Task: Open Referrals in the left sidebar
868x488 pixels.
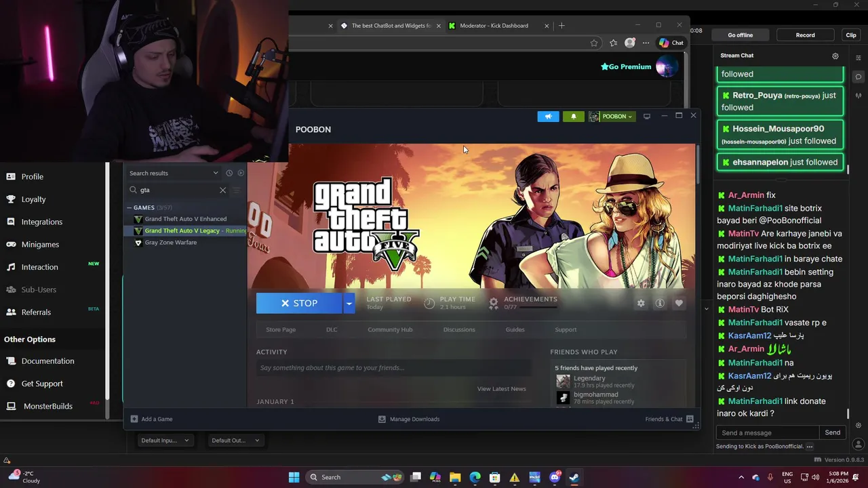Action: tap(36, 312)
